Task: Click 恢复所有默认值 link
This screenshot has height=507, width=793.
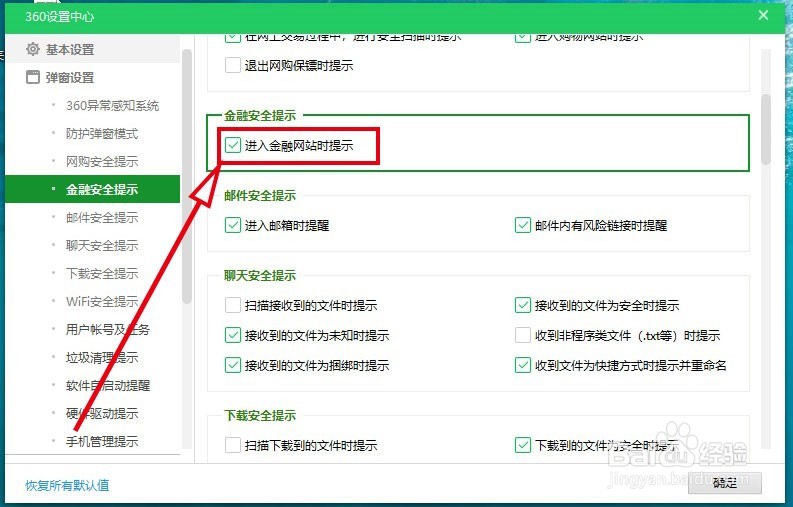Action: [x=67, y=485]
